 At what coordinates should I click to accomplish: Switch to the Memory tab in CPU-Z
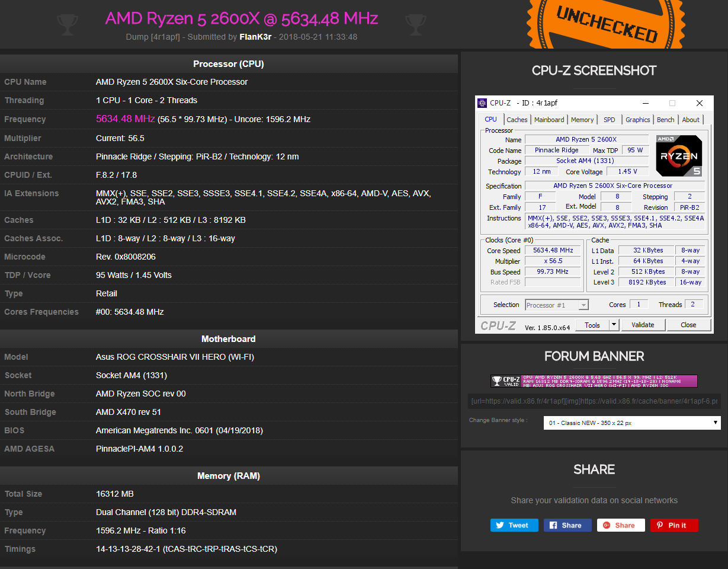[582, 120]
